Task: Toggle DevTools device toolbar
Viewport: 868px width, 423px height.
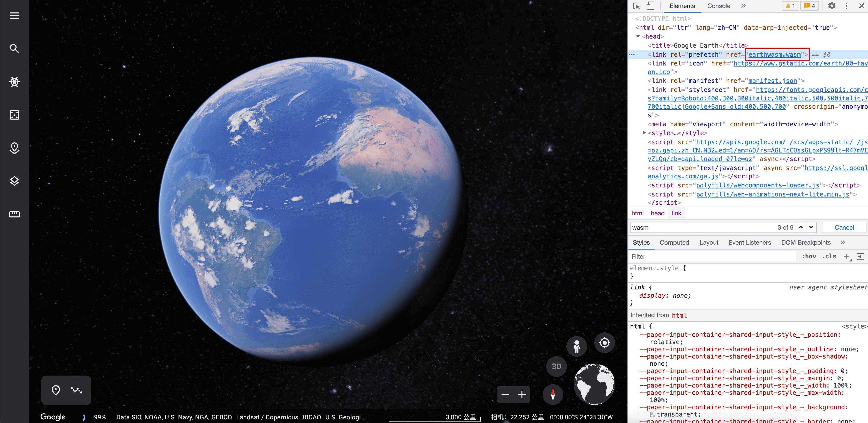Action: pos(650,6)
